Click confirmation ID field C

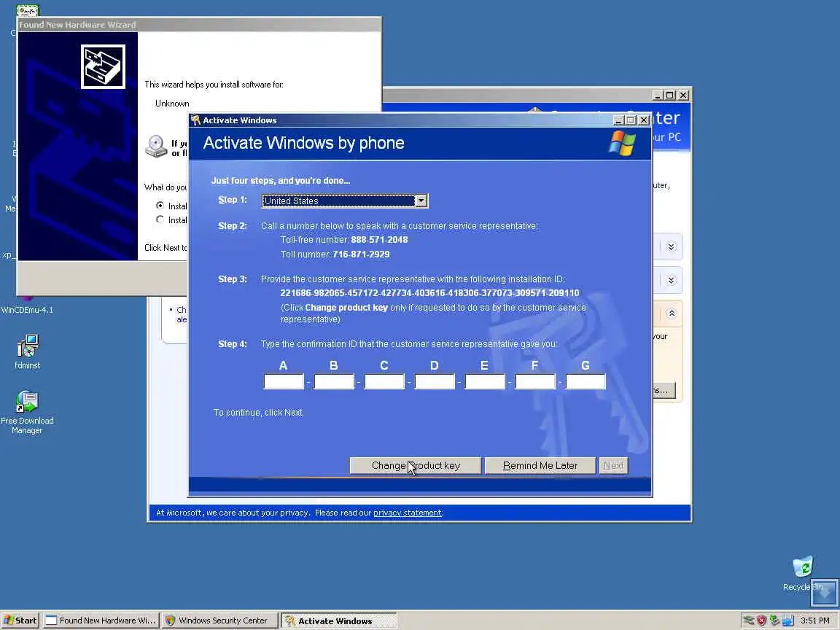[384, 381]
